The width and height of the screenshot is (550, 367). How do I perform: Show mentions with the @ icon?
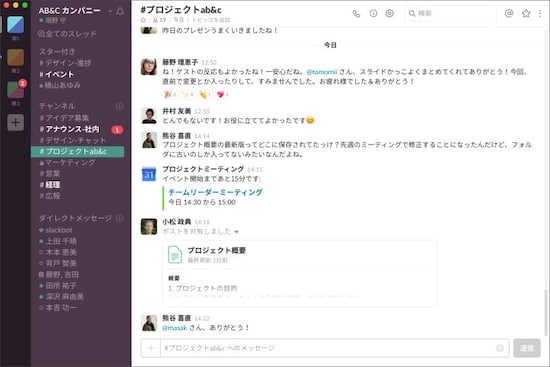[509, 13]
